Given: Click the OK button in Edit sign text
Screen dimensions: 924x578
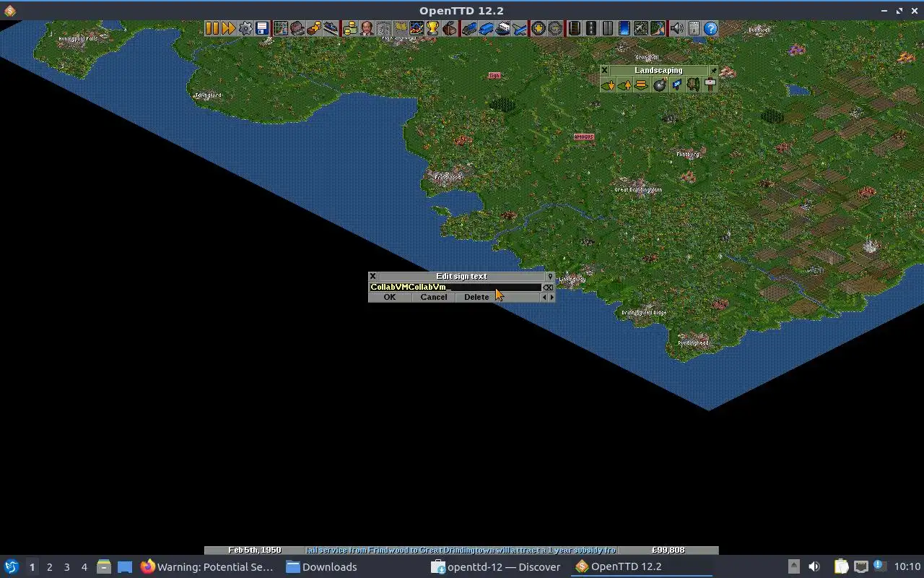Looking at the screenshot, I should click(x=390, y=297).
